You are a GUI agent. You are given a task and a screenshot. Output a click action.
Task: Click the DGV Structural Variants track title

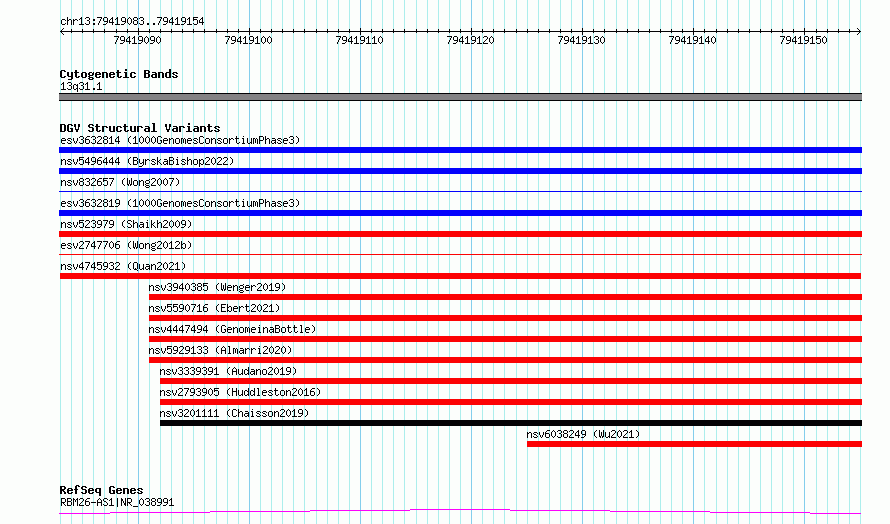[x=140, y=128]
